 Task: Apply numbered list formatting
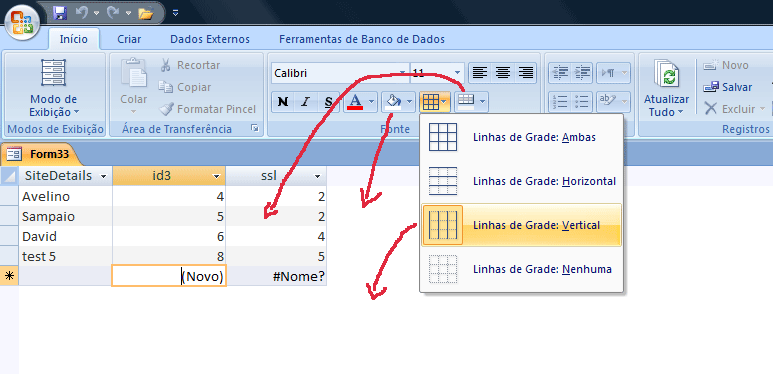(x=561, y=102)
